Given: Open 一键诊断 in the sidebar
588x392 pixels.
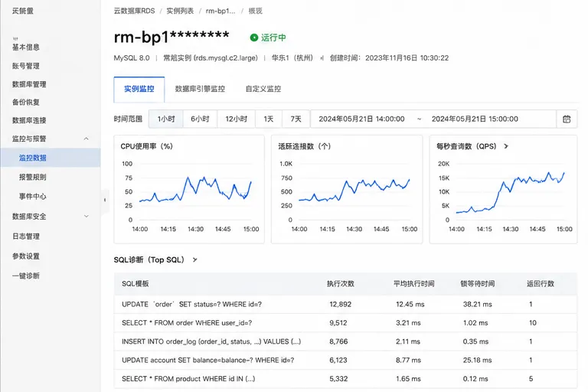Looking at the screenshot, I should point(25,276).
